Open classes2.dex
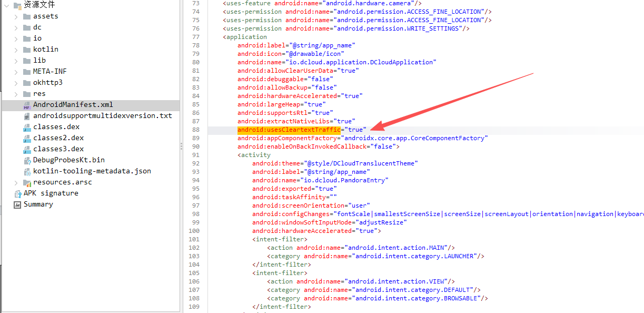Image resolution: width=644 pixels, height=313 pixels. click(58, 138)
